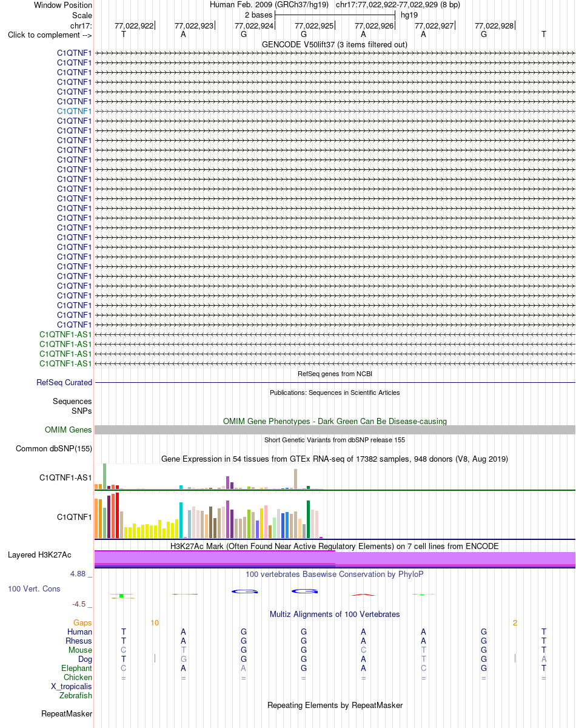Click the Scale label
Screen dimensions: 576x728
[x=82, y=15]
